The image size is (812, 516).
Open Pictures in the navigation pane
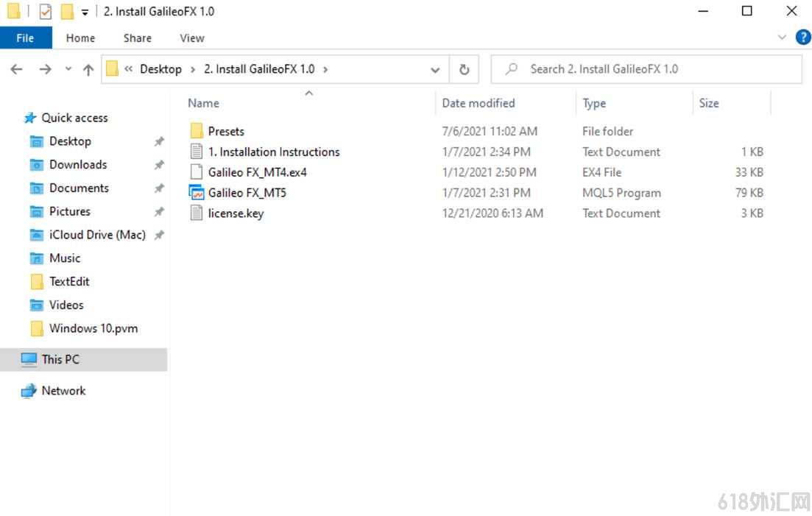tap(69, 211)
